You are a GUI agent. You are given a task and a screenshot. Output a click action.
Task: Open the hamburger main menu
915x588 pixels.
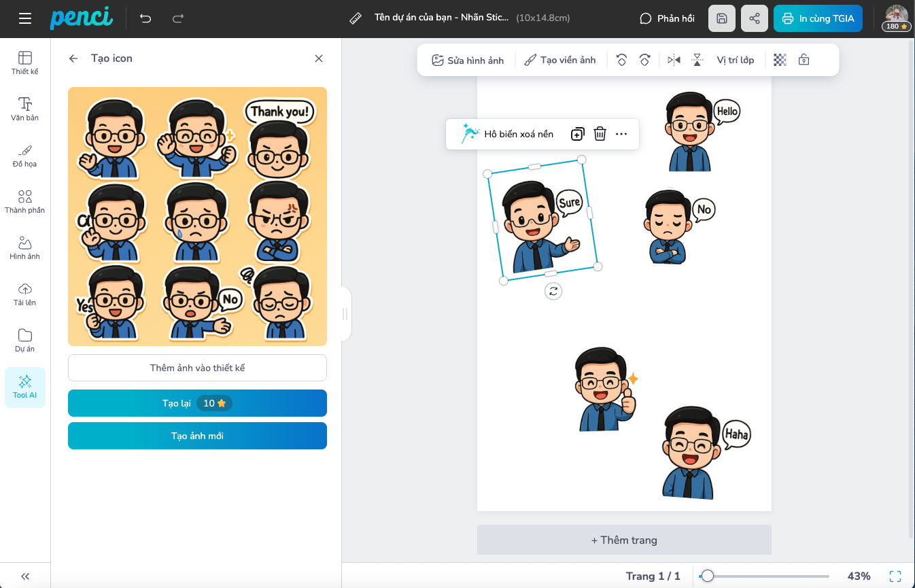tap(25, 18)
